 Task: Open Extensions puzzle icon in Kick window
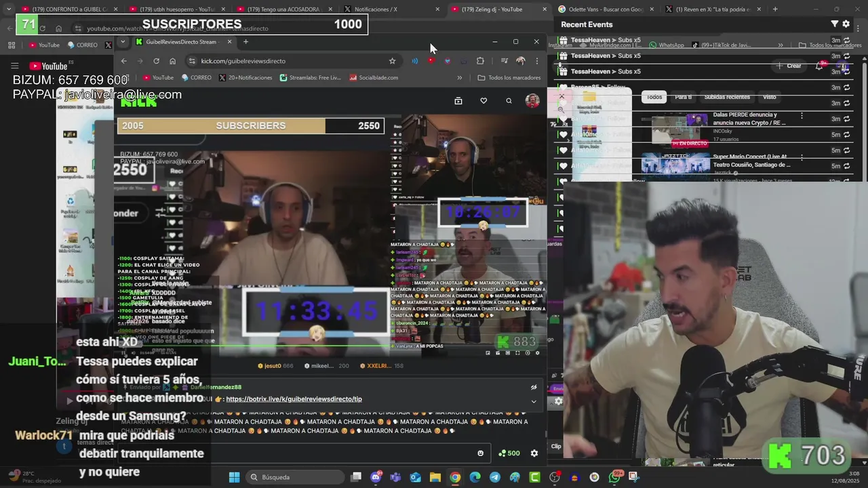click(480, 61)
